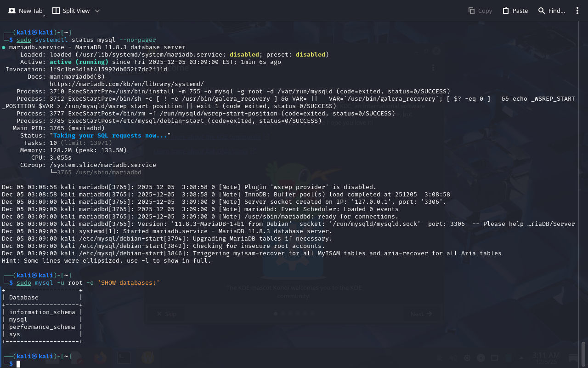Open the three-dot hamburger menu
The image size is (588, 368).
pyautogui.click(x=577, y=11)
